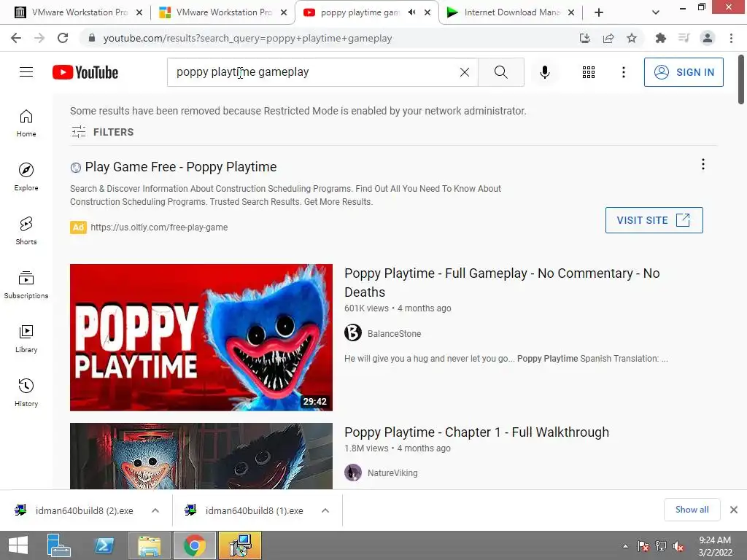The height and width of the screenshot is (560, 747).
Task: Open the tab search chevron
Action: [656, 12]
